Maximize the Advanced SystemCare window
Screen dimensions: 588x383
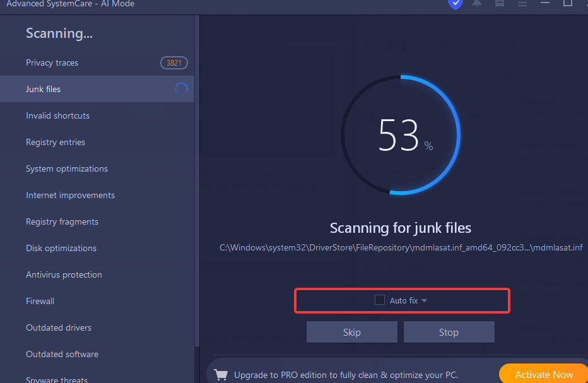(568, 3)
